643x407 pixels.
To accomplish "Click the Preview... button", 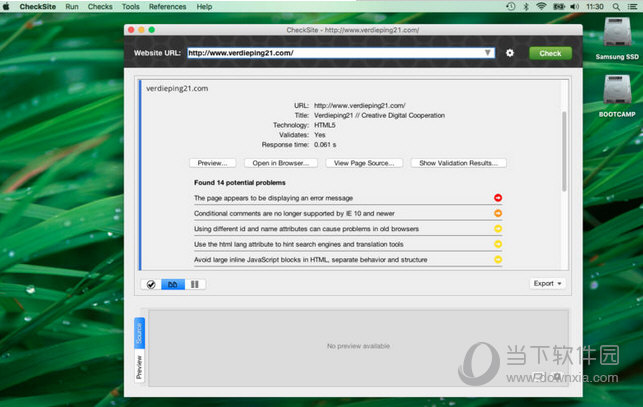I will coord(212,163).
